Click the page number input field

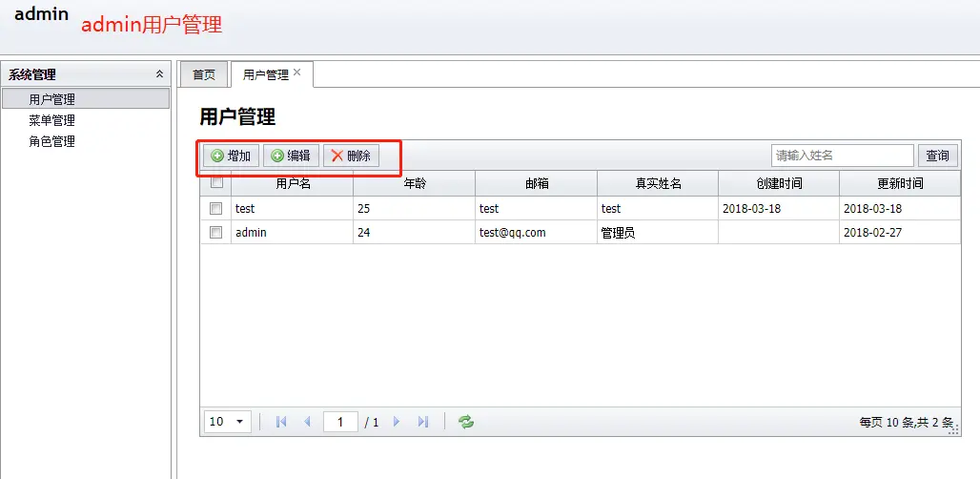pyautogui.click(x=340, y=422)
